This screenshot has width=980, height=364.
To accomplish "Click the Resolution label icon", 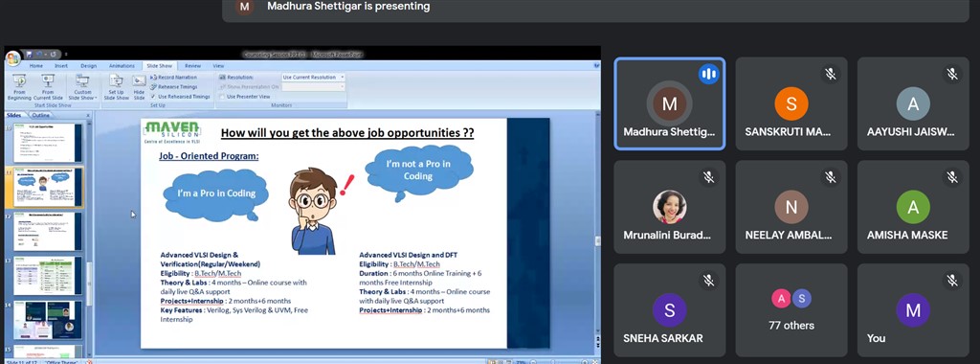I will tap(222, 77).
